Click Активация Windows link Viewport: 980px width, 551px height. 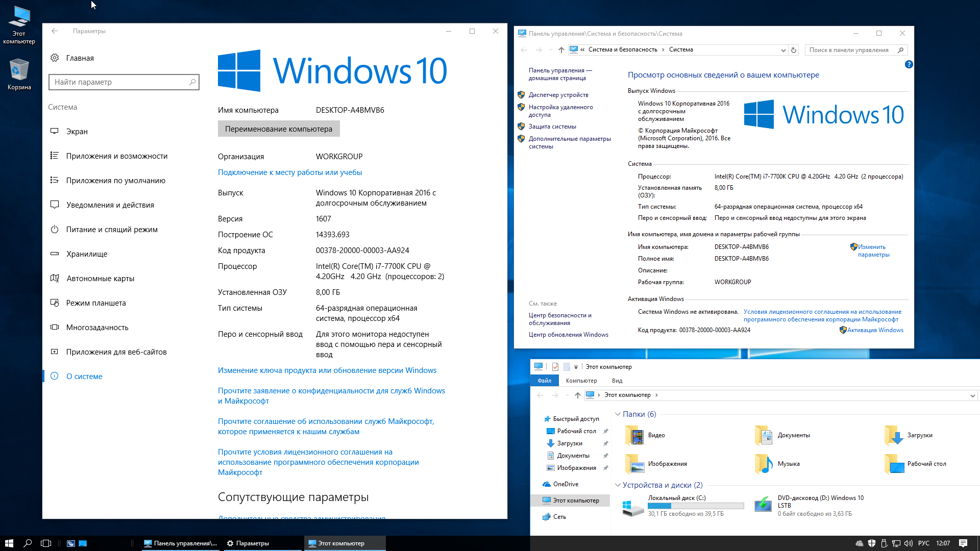pos(875,330)
